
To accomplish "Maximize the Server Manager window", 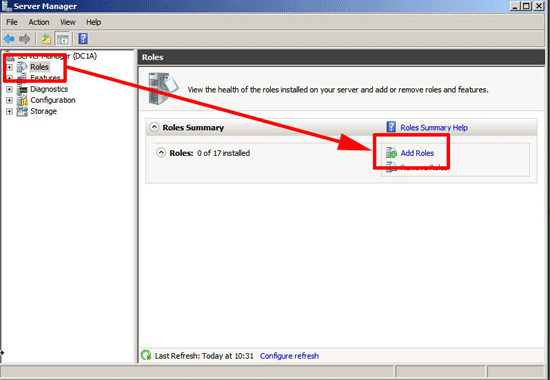I will (x=526, y=6).
